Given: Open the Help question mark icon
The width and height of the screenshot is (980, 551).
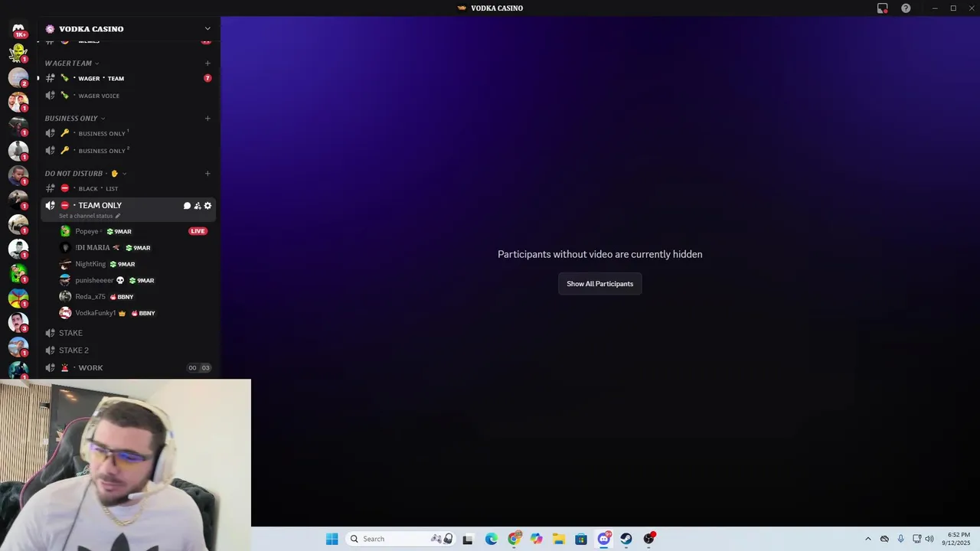Looking at the screenshot, I should click(906, 8).
